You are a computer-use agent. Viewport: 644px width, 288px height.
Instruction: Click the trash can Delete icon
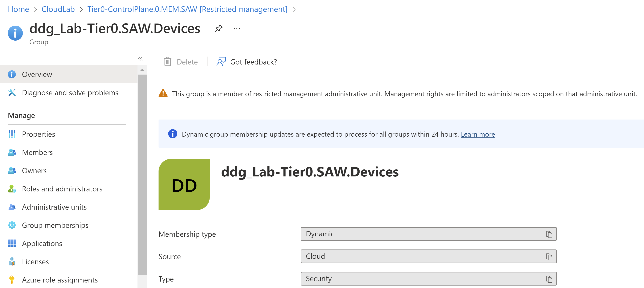(x=167, y=62)
